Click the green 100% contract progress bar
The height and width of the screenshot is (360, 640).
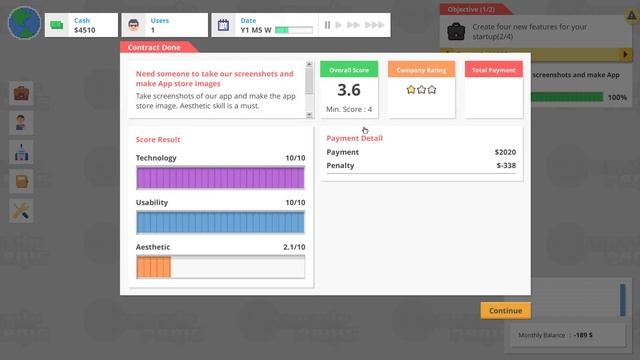tap(567, 97)
